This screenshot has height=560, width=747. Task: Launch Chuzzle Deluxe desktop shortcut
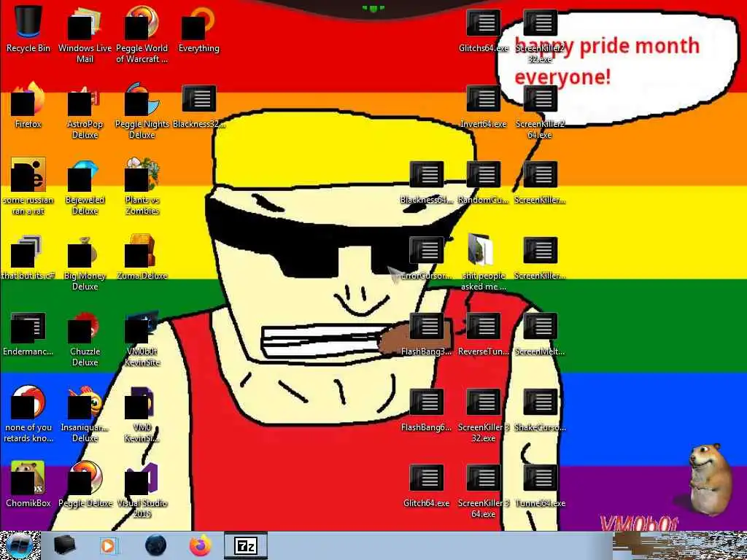click(85, 338)
